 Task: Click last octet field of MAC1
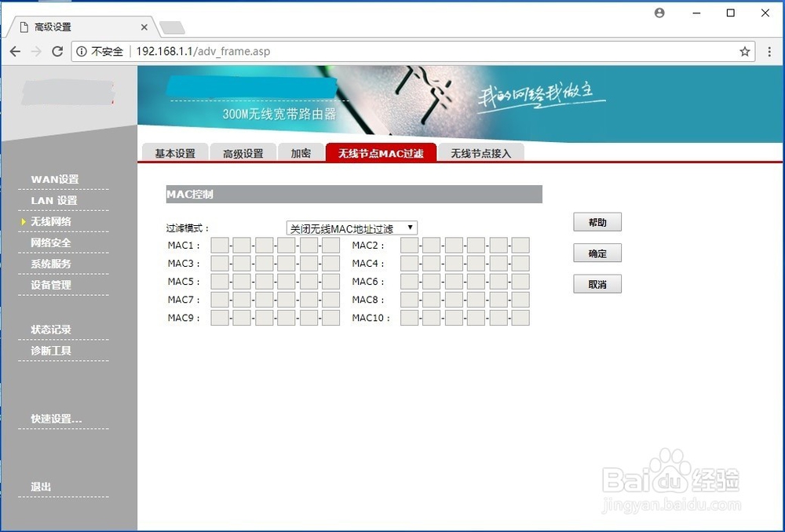(x=330, y=246)
